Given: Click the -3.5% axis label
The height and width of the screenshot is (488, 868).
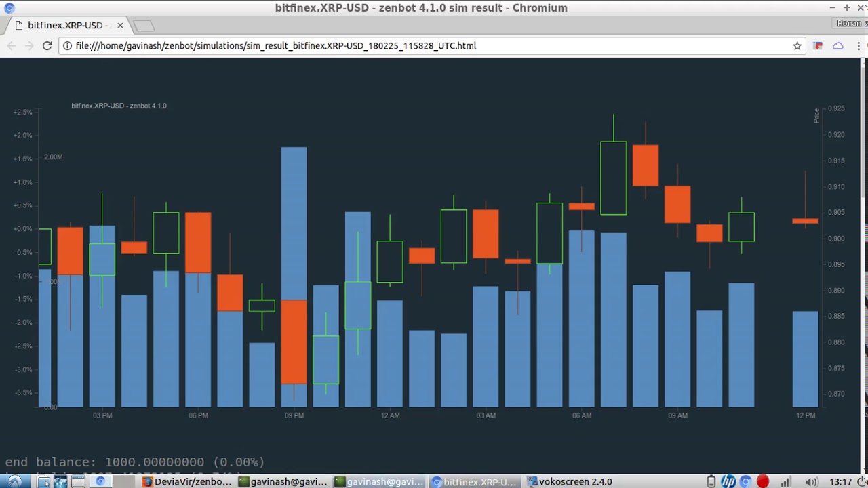Looking at the screenshot, I should [23, 392].
